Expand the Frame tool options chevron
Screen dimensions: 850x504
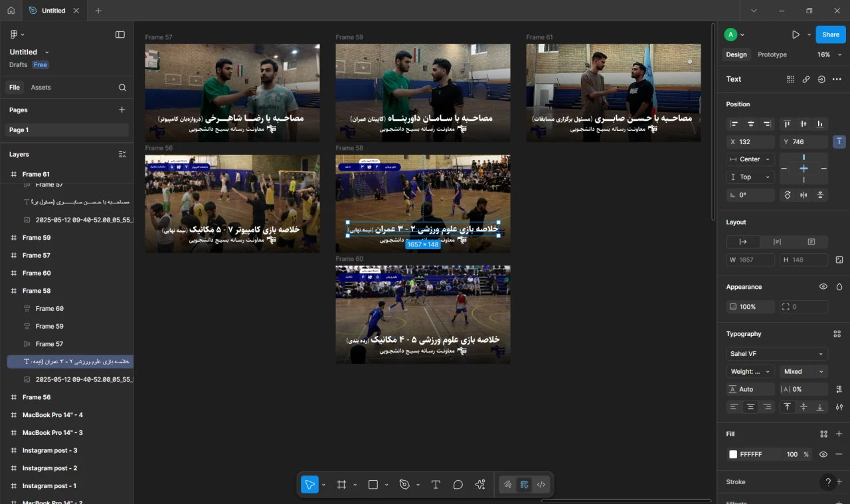click(355, 485)
